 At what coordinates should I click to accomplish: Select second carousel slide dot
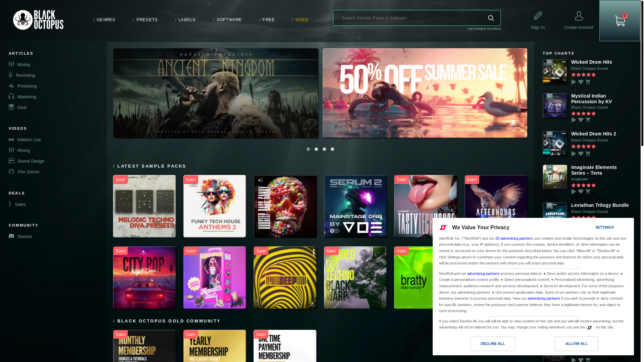[316, 149]
